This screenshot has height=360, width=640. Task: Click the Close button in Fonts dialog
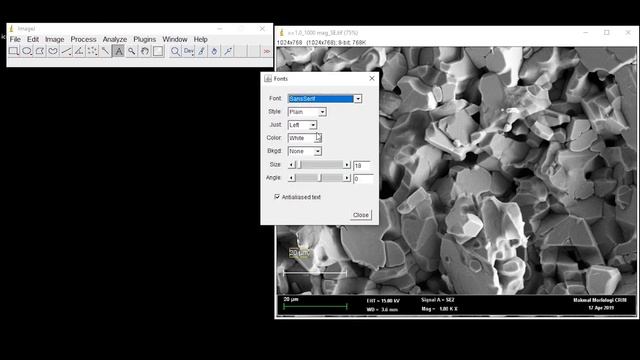pyautogui.click(x=361, y=215)
